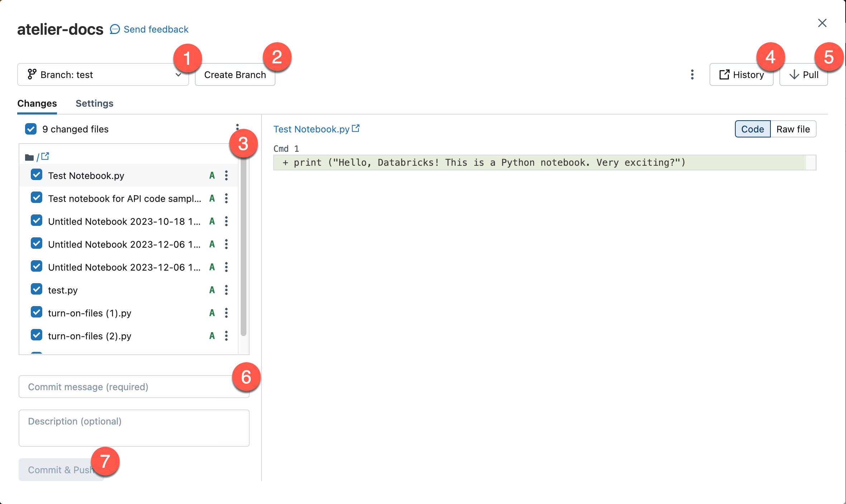Switch to the Settings tab
This screenshot has width=846, height=504.
pos(94,103)
